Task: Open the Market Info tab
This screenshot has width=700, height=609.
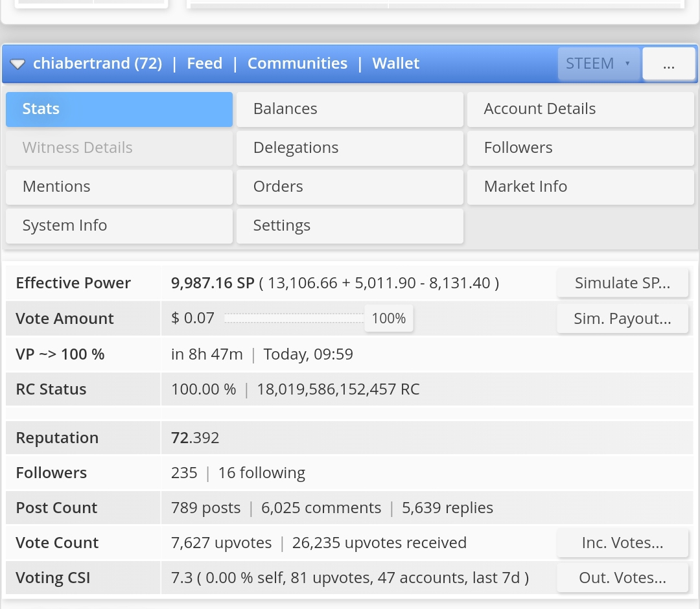Action: click(x=580, y=187)
